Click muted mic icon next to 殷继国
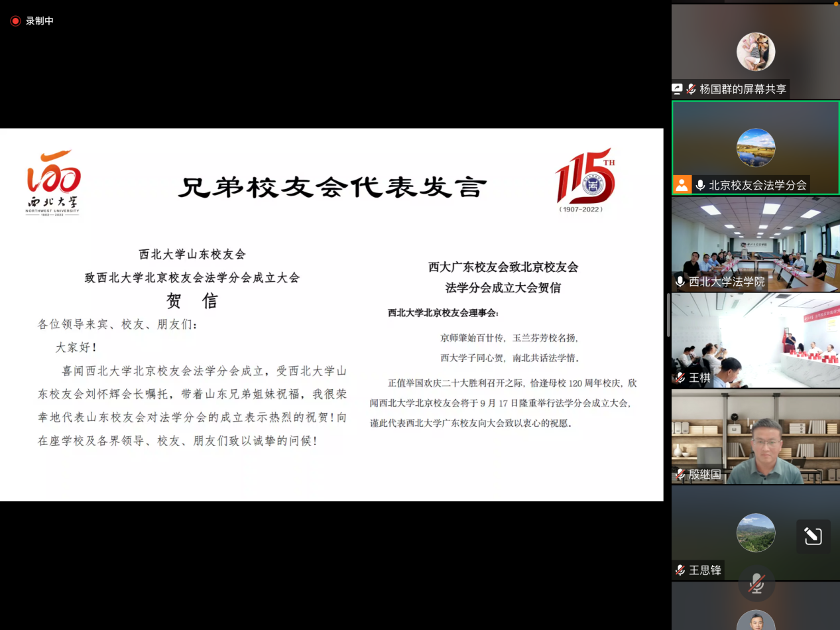The height and width of the screenshot is (630, 840). 680,474
